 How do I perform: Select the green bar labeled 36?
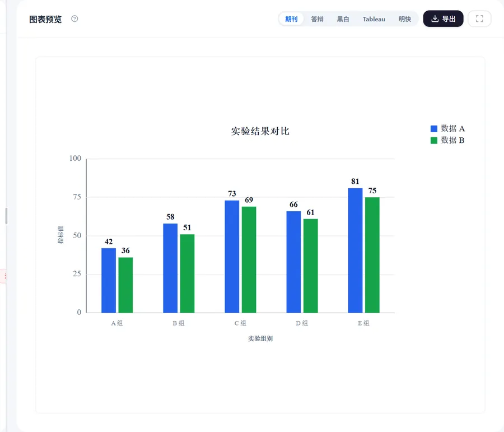pos(125,285)
